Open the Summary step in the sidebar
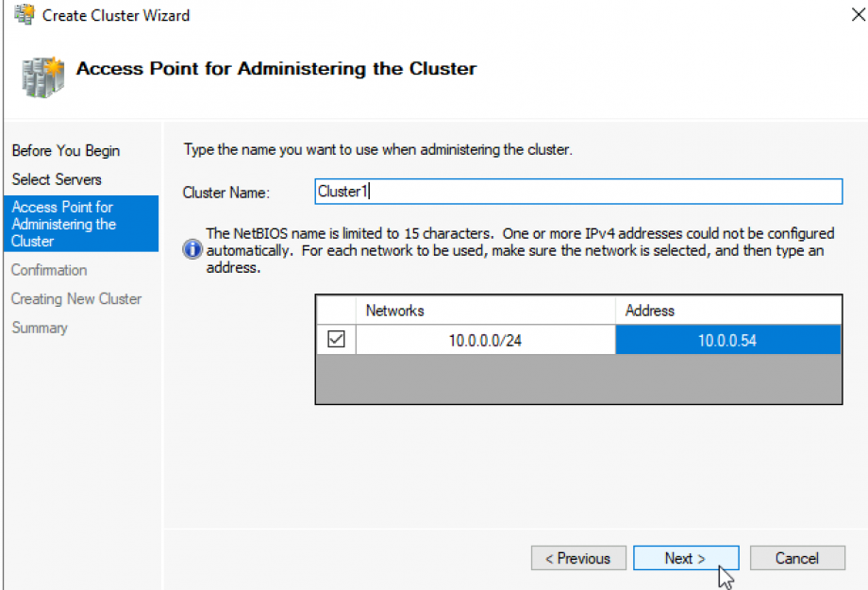This screenshot has height=590, width=868. (40, 328)
